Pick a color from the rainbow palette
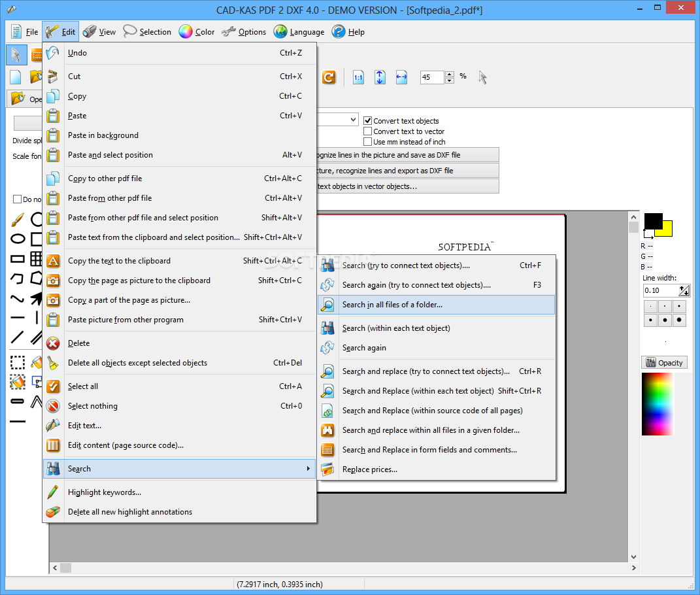The image size is (700, 595). 657,404
